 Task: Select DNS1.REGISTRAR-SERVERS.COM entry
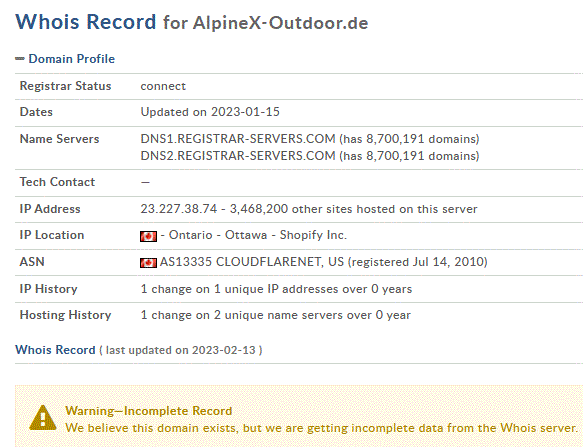[238, 139]
